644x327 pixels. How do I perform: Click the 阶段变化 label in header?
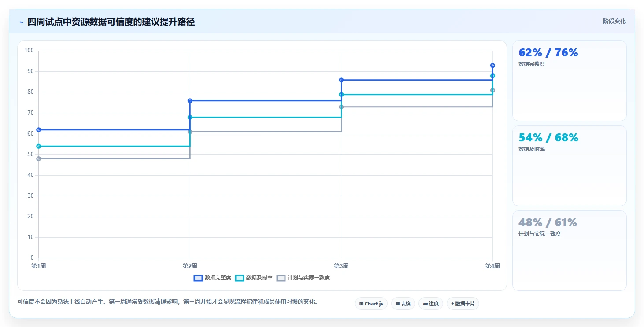click(614, 21)
